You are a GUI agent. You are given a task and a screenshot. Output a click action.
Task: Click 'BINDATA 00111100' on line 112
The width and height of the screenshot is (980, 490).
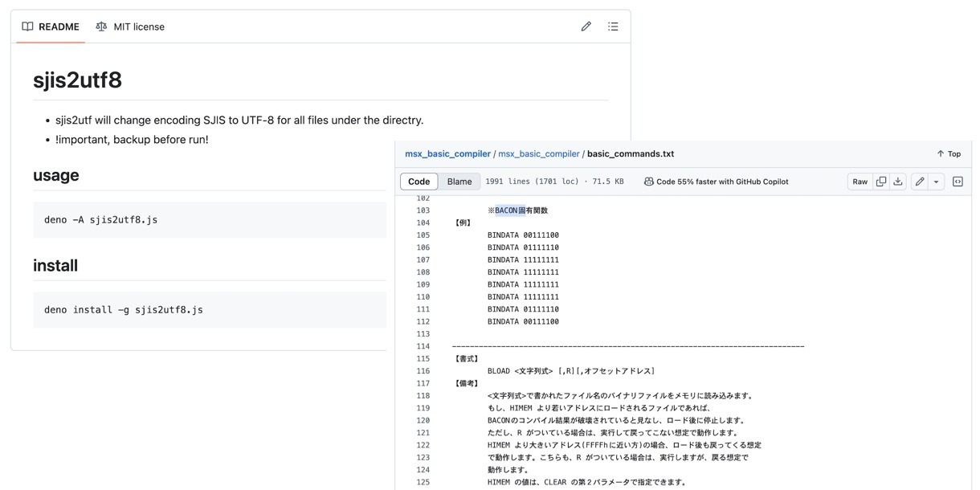click(x=523, y=321)
